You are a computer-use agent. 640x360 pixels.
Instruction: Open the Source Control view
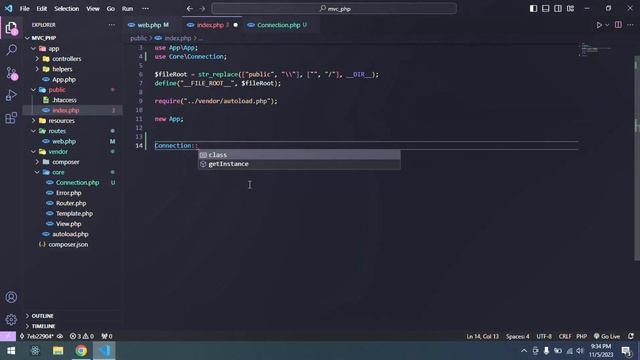pos(11,73)
